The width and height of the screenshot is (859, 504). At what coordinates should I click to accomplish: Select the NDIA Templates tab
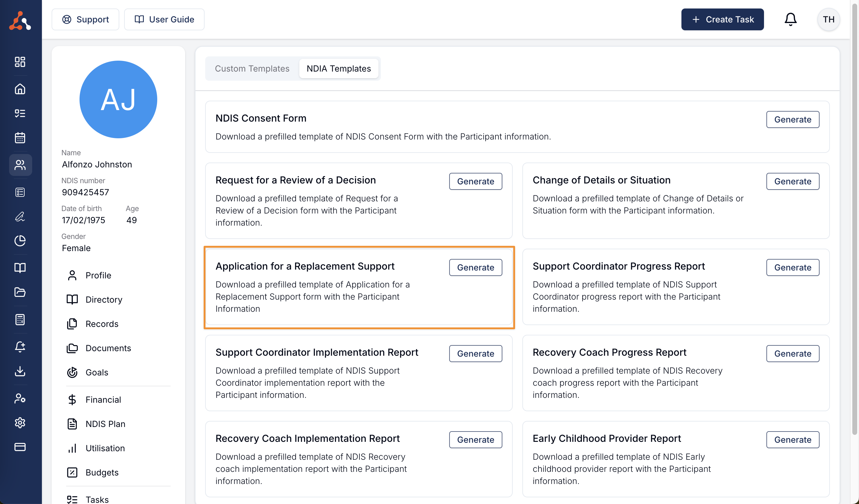click(x=338, y=69)
